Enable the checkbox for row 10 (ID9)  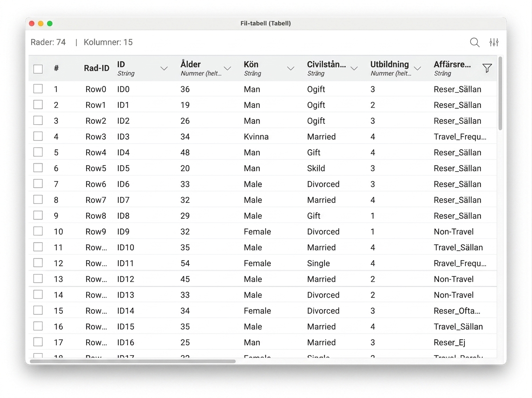[38, 231]
